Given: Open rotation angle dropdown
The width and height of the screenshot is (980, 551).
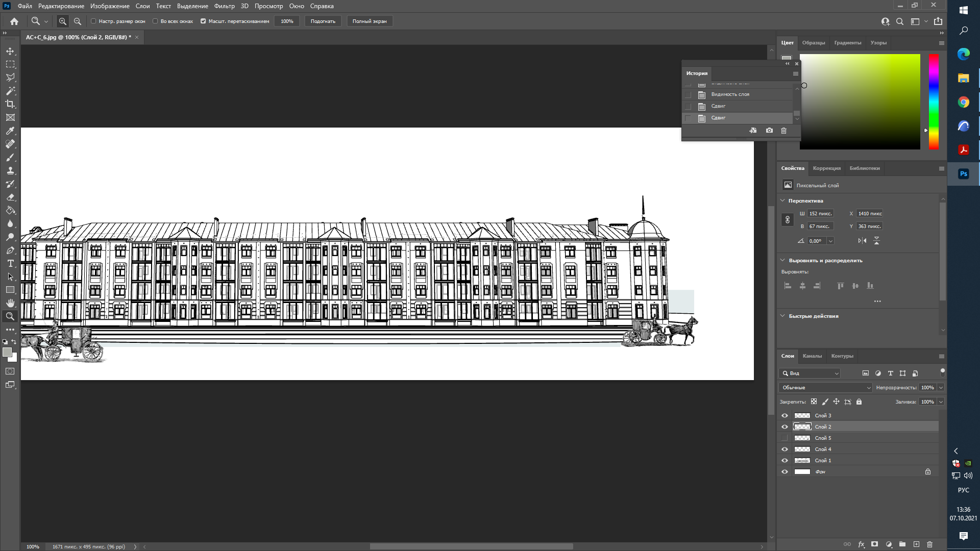Looking at the screenshot, I should [830, 241].
